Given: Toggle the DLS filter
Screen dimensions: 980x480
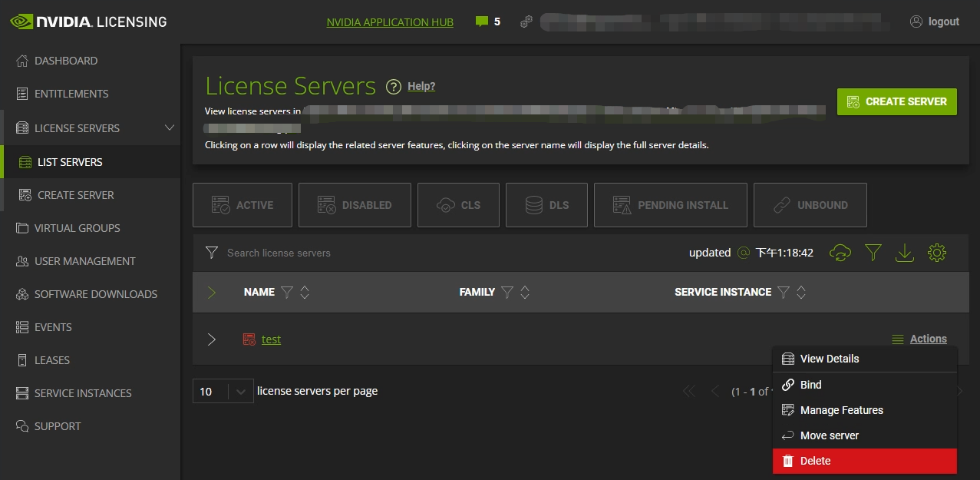Looking at the screenshot, I should [547, 205].
